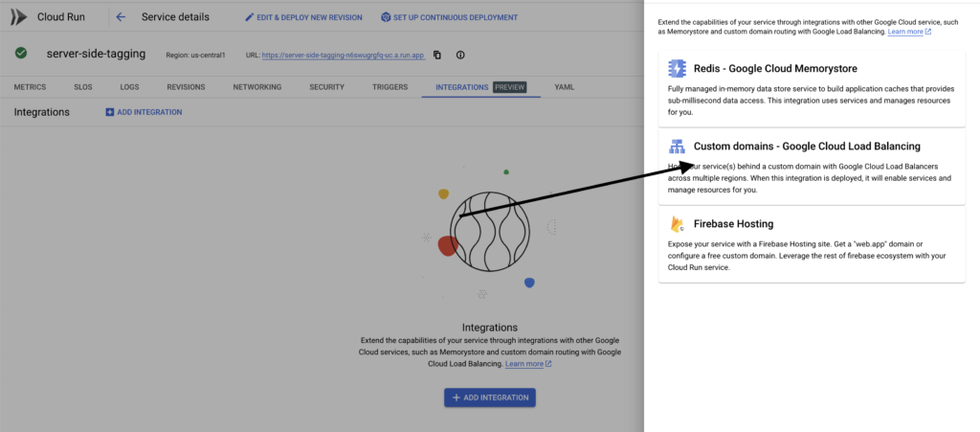Copy the service URL with the copy icon
Image resolution: width=980 pixels, height=432 pixels.
437,55
